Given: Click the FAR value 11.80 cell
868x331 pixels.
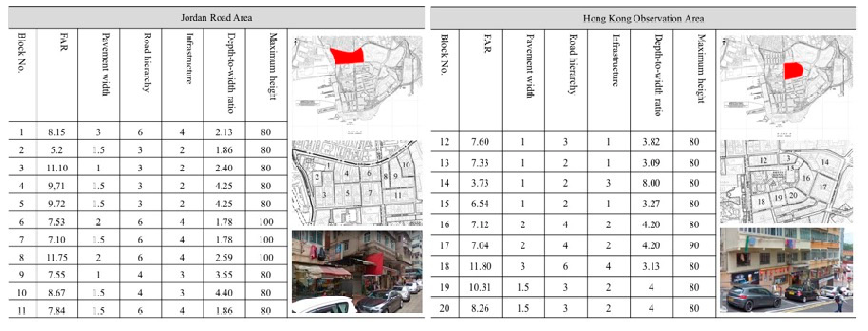Looking at the screenshot, I should pos(480,266).
